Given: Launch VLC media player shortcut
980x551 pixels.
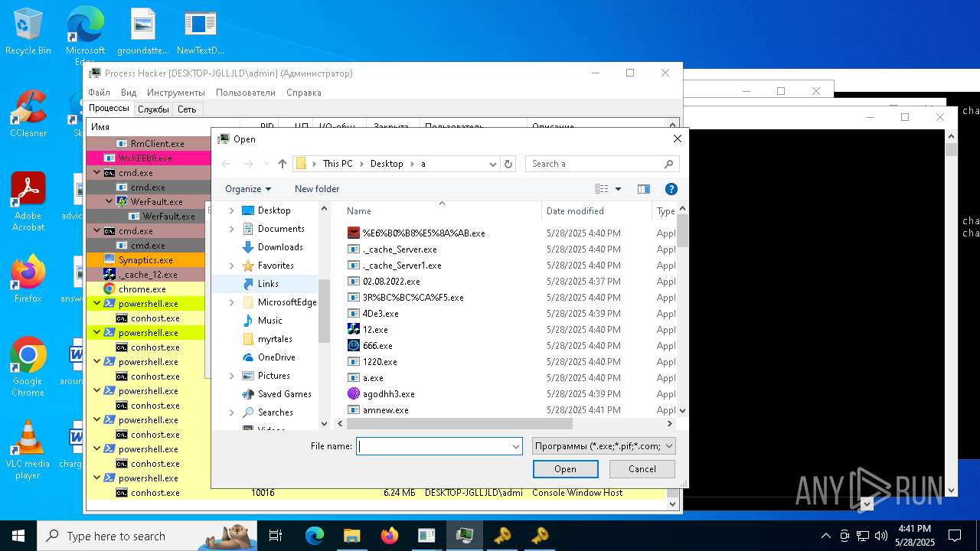Looking at the screenshot, I should tap(28, 450).
